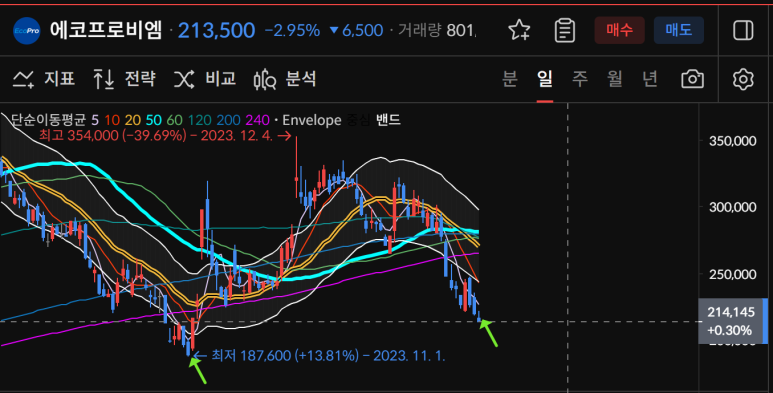The width and height of the screenshot is (773, 393).
Task: Click the 6,500 price change value
Action: coord(362,31)
